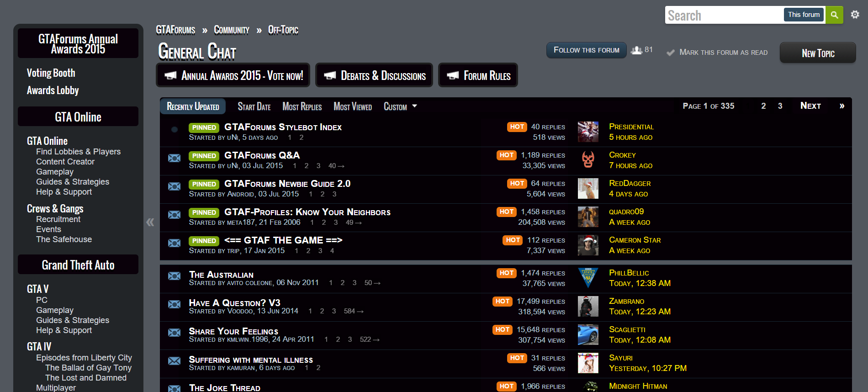Click the followers count icon showing 81
This screenshot has height=392, width=868.
pos(636,50)
